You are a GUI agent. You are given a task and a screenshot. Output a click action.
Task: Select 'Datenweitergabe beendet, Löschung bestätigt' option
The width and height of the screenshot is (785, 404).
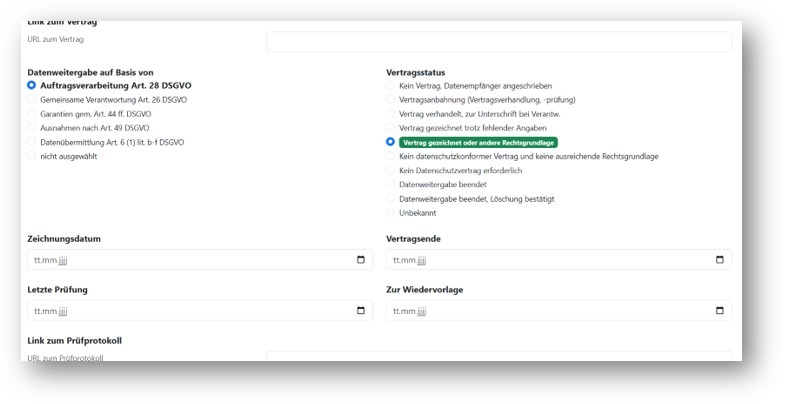pos(391,199)
